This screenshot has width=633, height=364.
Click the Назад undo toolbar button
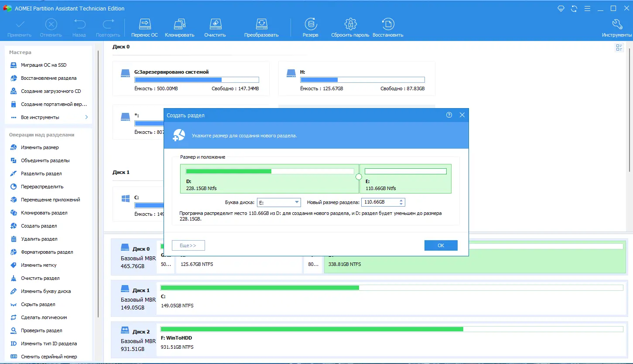coord(79,28)
